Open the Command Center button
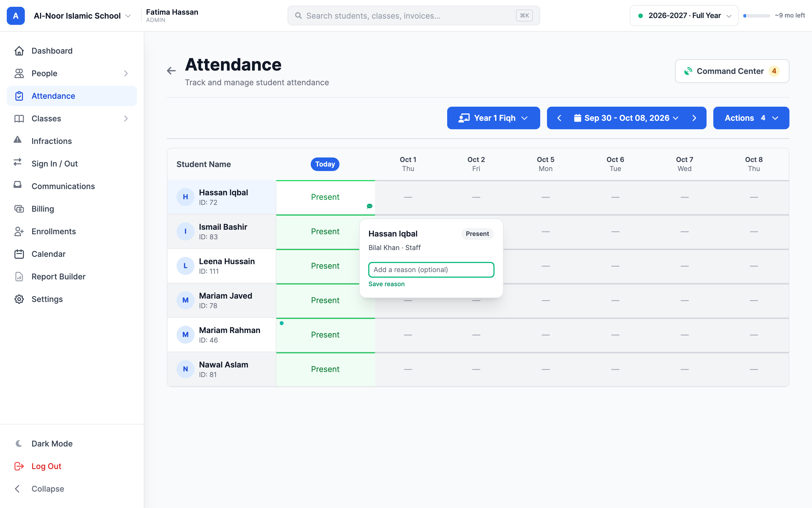 pos(732,71)
